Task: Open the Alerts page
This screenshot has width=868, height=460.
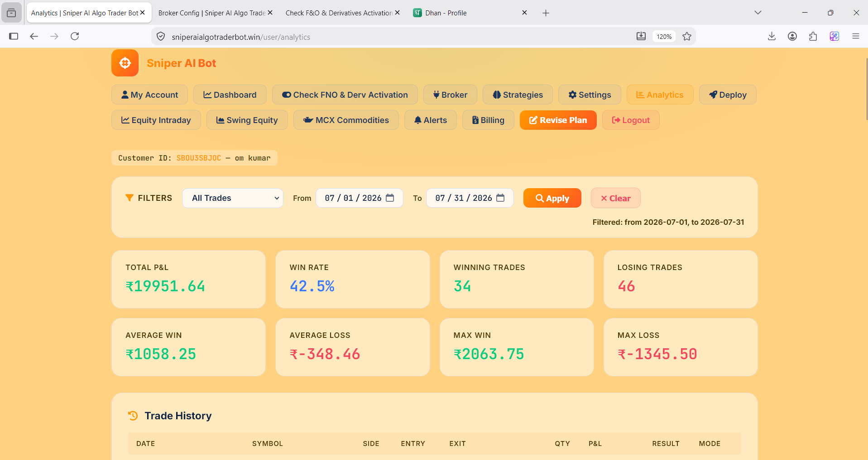Action: [431, 120]
